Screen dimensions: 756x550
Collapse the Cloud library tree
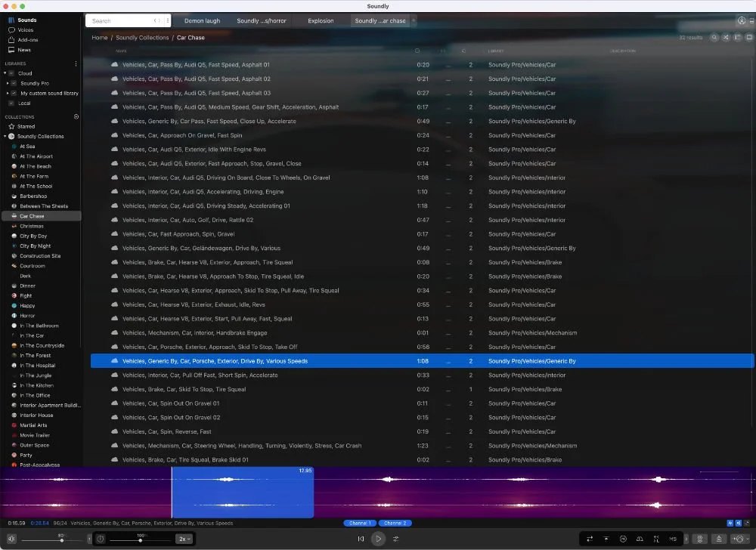pyautogui.click(x=5, y=73)
